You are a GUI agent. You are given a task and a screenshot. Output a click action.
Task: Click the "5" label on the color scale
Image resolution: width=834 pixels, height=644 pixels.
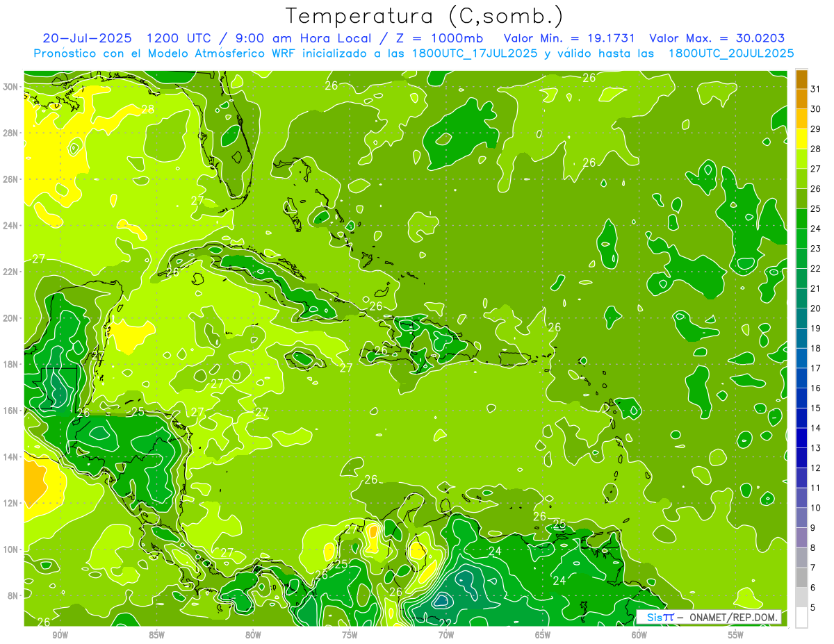[x=813, y=608]
